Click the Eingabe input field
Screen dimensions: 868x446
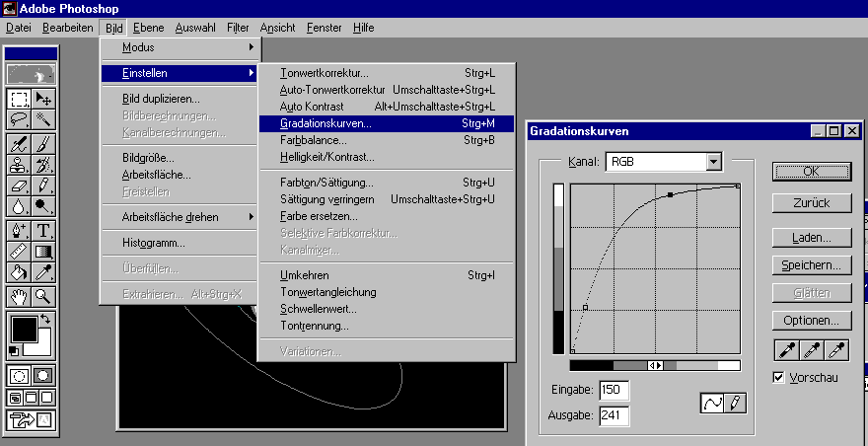[615, 391]
